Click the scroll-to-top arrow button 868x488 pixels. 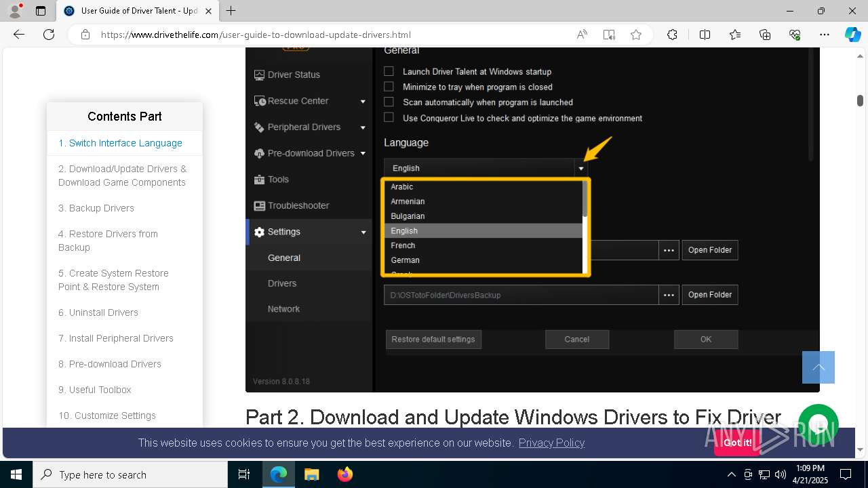818,367
